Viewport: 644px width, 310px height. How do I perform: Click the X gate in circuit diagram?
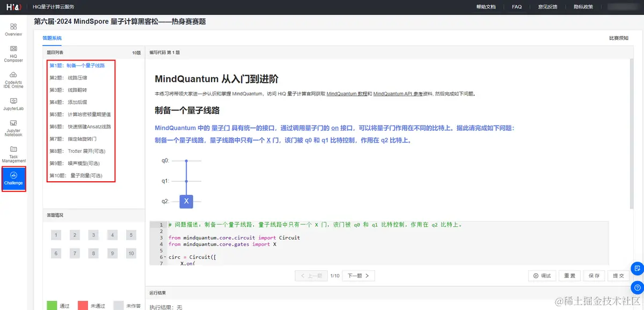[186, 201]
